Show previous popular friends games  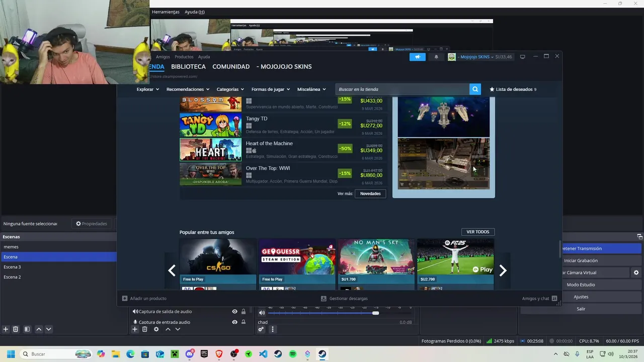click(x=172, y=270)
